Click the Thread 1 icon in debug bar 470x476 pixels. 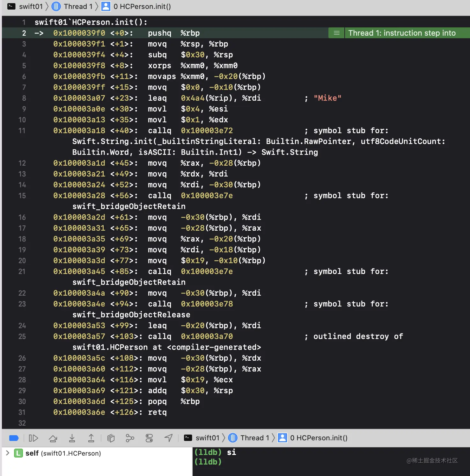tap(233, 438)
